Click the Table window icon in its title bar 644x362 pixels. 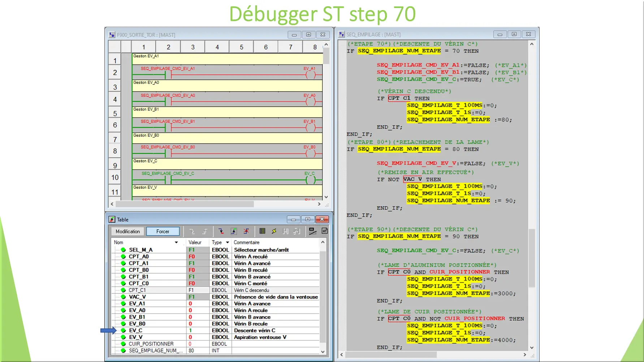[112, 219]
